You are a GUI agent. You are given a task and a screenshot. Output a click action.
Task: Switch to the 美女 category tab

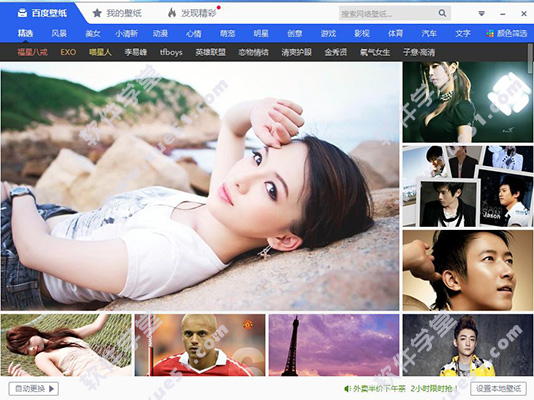[x=93, y=33]
